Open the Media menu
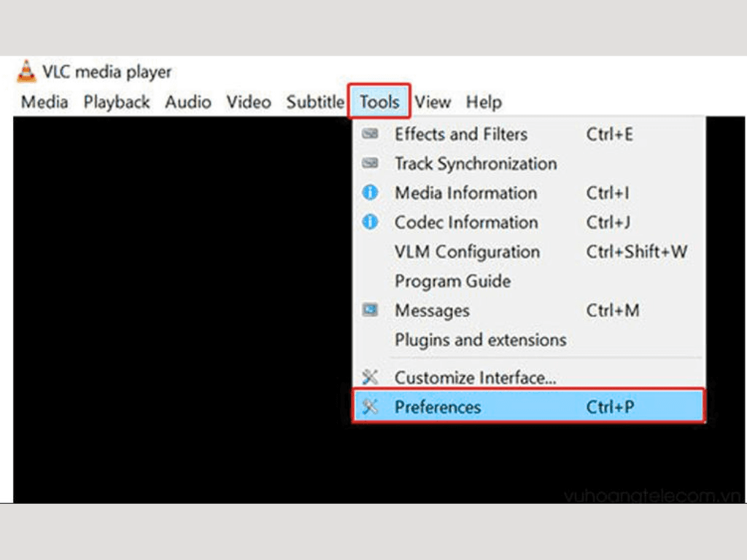 click(44, 102)
